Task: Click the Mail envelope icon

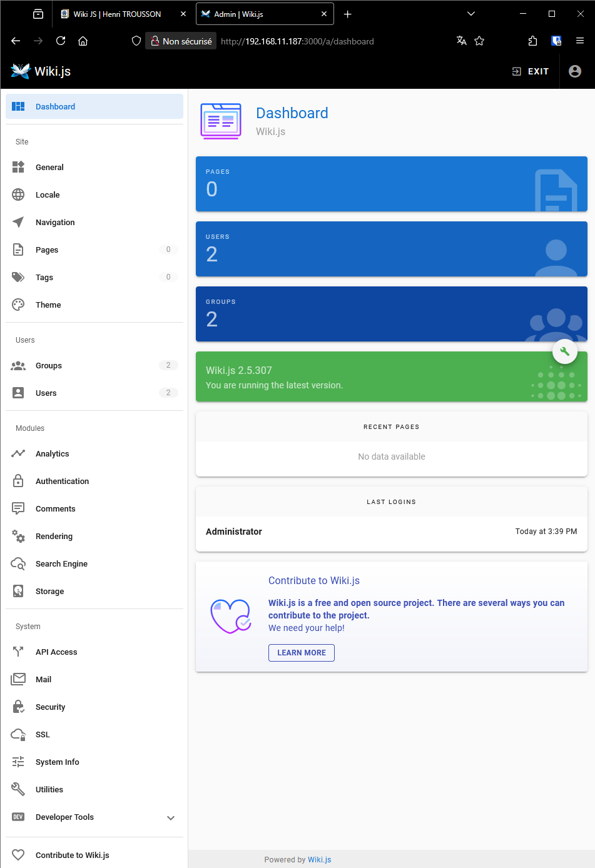Action: click(x=18, y=679)
